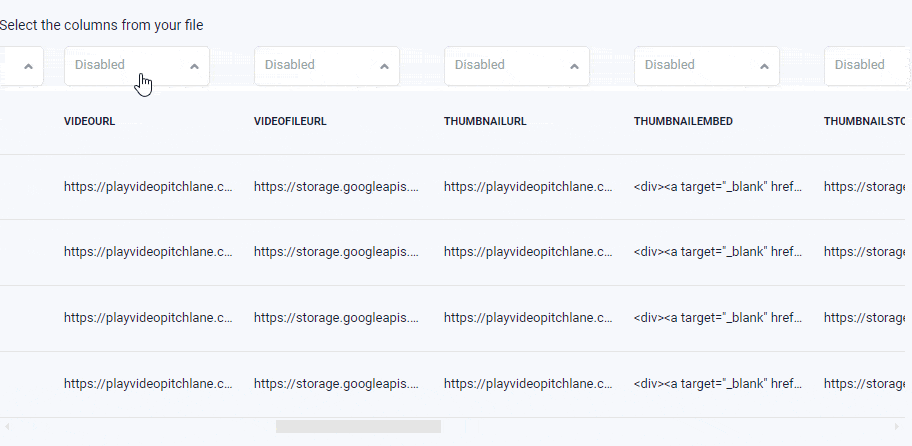This screenshot has width=912, height=446.
Task: Click the THUMBNAILURL column header
Action: click(x=485, y=122)
